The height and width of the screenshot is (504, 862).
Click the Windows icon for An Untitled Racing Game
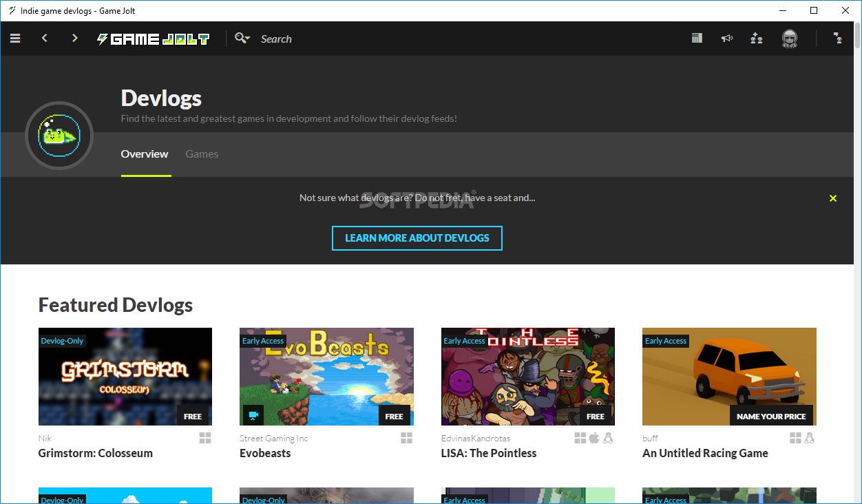[796, 438]
